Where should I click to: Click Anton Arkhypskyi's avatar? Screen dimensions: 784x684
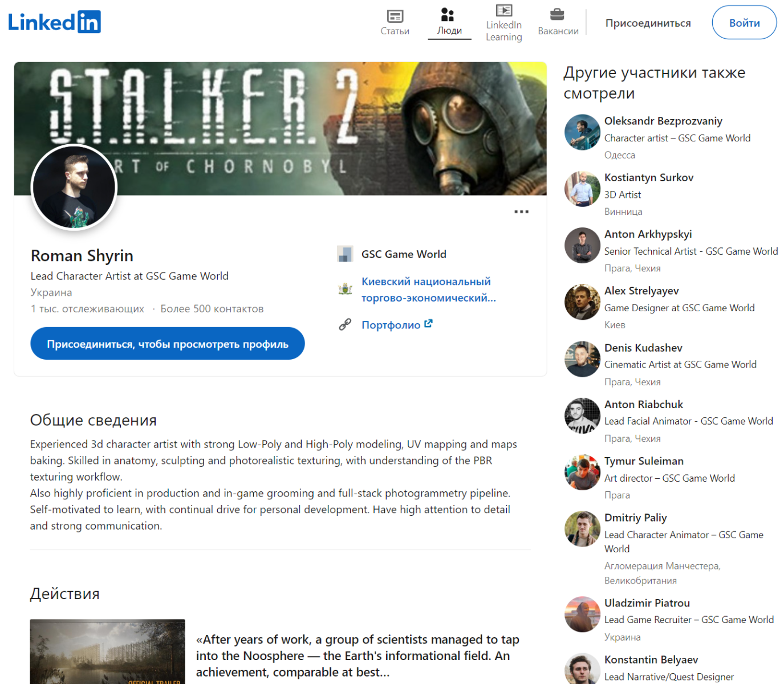click(582, 245)
